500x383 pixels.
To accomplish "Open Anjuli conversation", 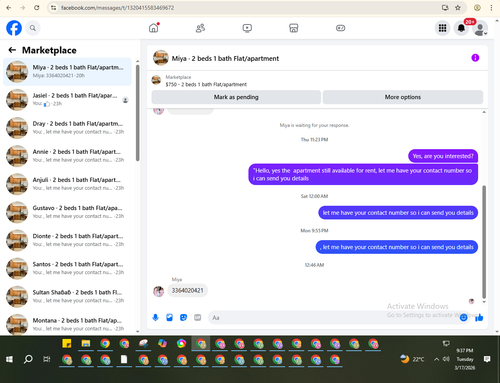I will (x=68, y=184).
